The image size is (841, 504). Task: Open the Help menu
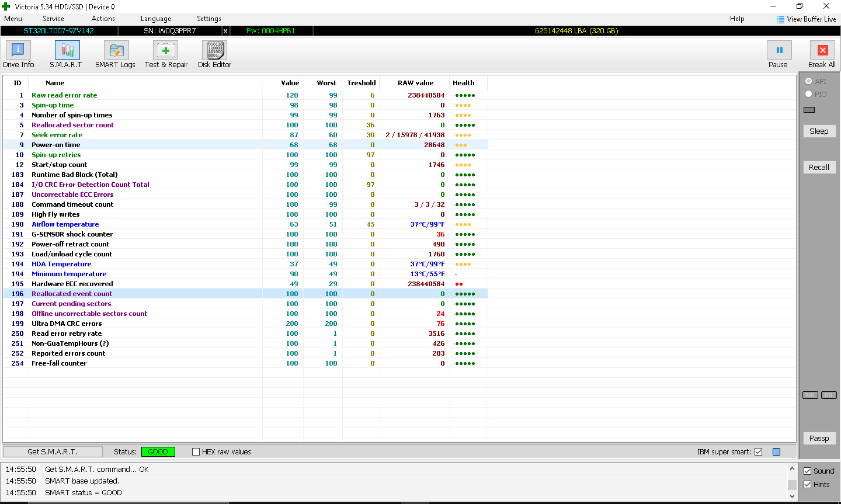point(737,19)
